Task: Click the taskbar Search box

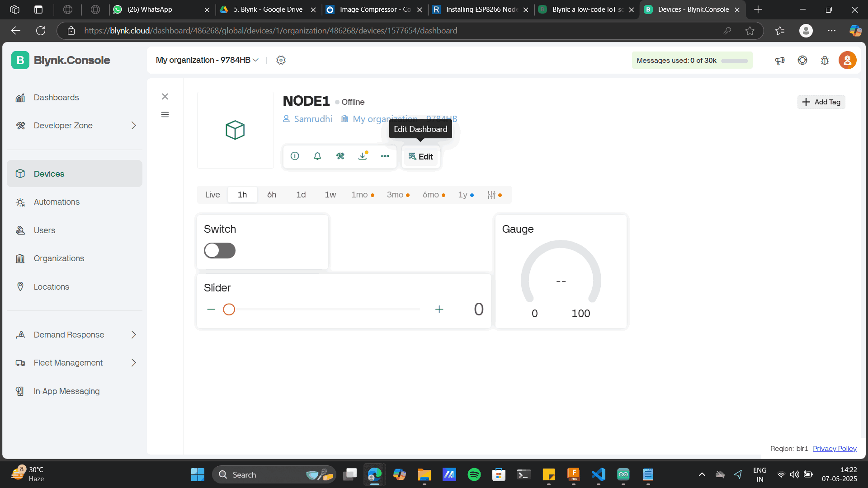Action: [274, 474]
